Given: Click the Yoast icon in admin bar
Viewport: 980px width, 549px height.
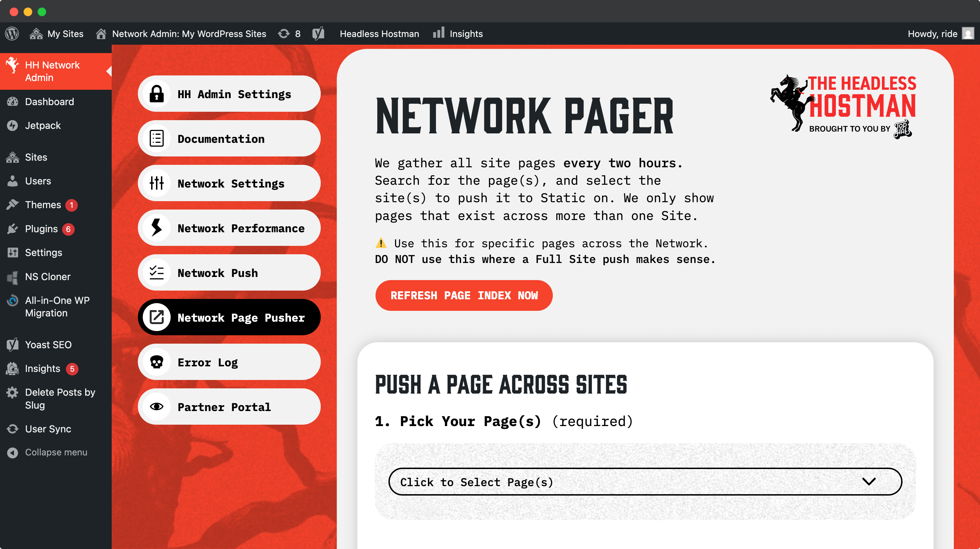Looking at the screenshot, I should [318, 34].
